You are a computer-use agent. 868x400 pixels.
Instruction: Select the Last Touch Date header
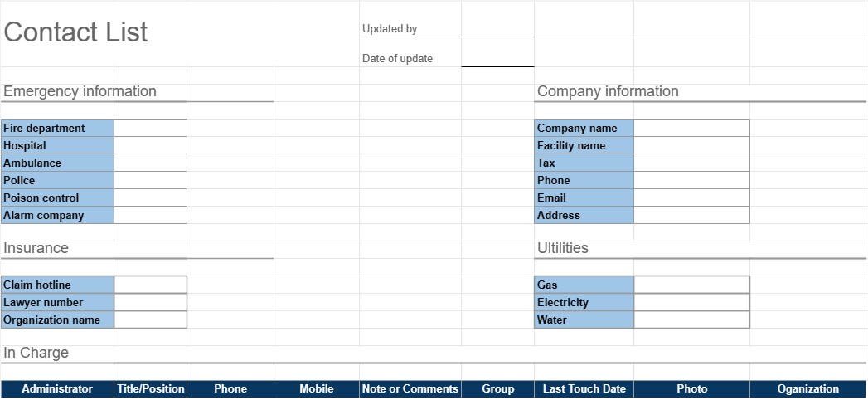(x=584, y=388)
